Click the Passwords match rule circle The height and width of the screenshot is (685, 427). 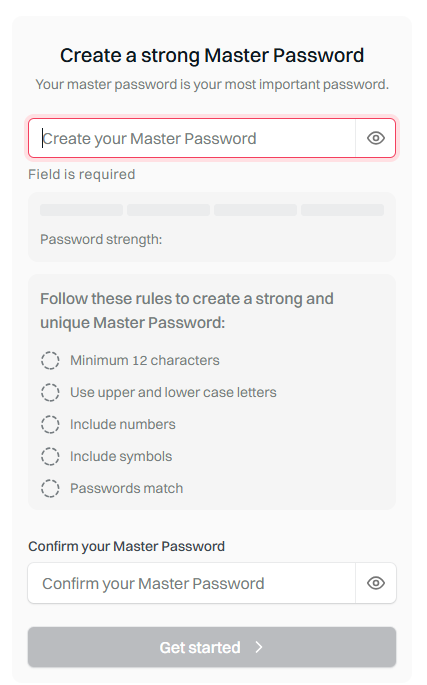coord(50,488)
